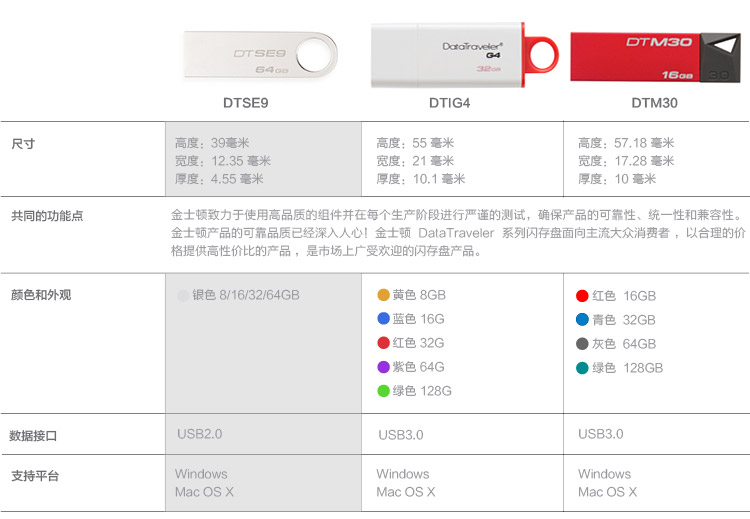Click 宽度：21 毫米 dimension text
The width and height of the screenshot is (750, 519).
pyautogui.click(x=415, y=161)
